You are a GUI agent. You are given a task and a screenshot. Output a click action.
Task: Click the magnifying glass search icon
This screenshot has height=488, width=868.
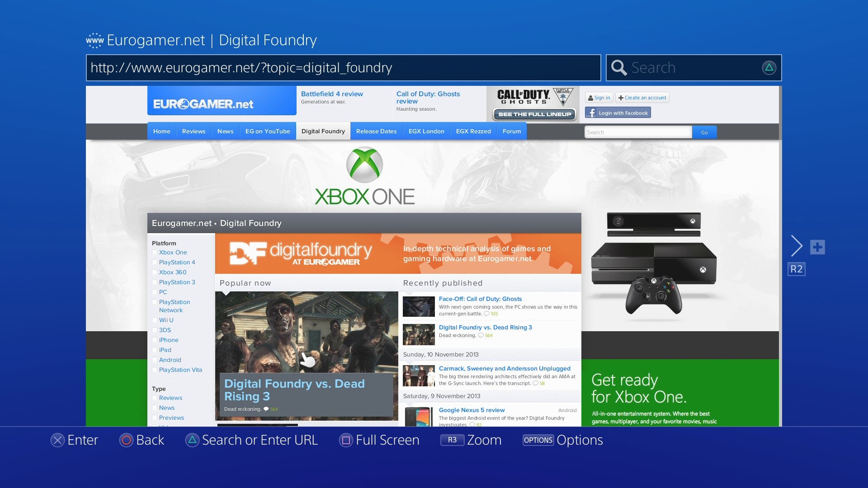click(619, 68)
